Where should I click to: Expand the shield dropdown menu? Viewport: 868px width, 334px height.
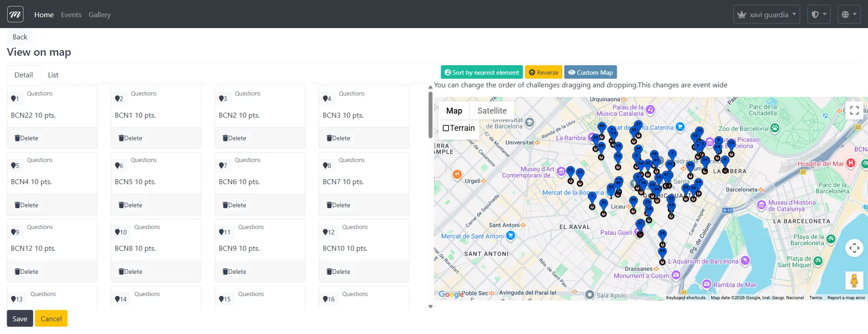pos(818,14)
